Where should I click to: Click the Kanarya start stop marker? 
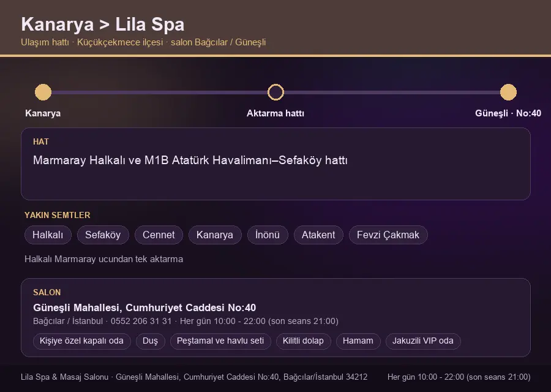coord(43,92)
